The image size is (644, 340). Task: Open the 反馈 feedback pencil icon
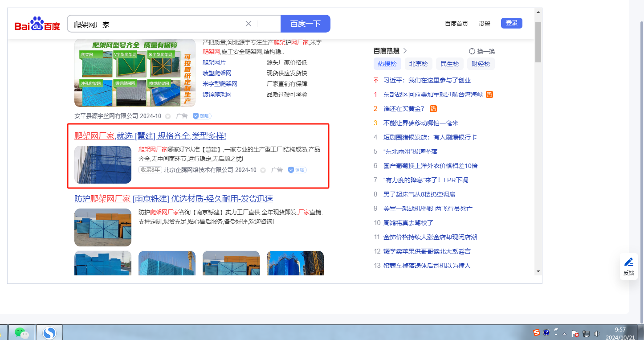click(x=628, y=262)
